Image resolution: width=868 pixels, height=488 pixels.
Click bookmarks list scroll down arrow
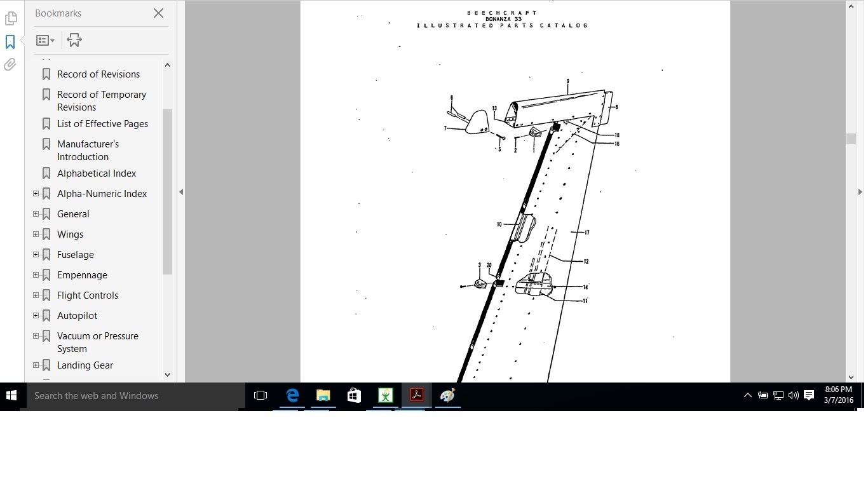[167, 375]
